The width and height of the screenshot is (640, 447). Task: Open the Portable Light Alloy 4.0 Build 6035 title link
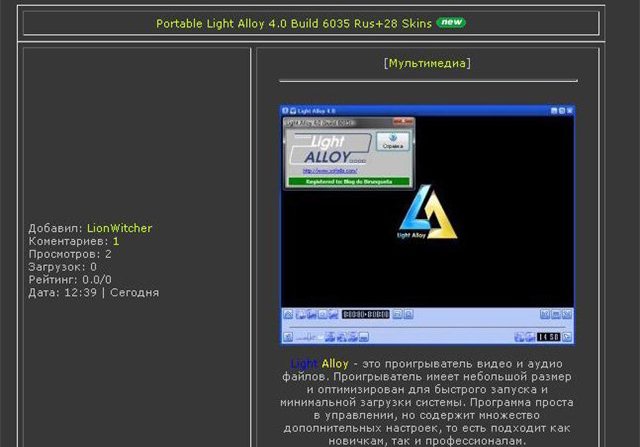tap(293, 23)
